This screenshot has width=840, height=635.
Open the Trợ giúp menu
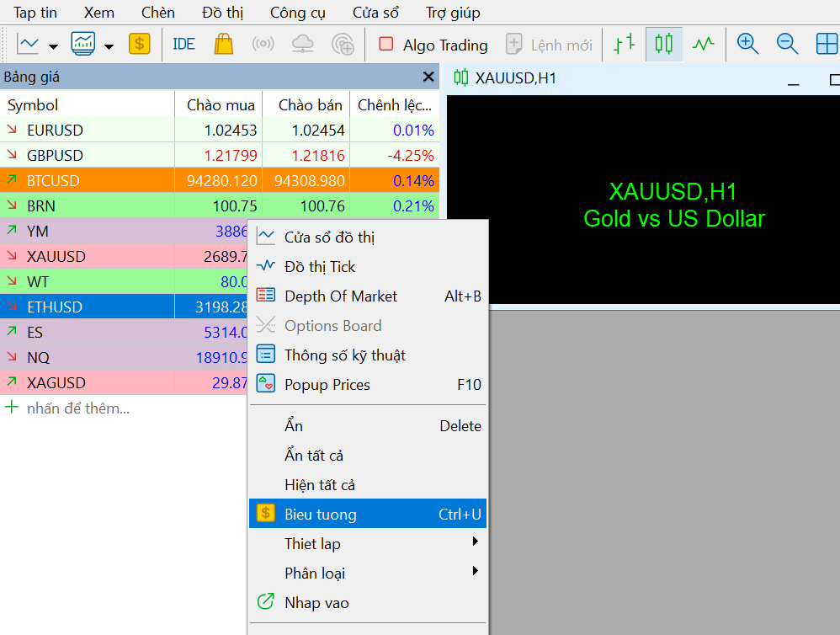coord(453,13)
